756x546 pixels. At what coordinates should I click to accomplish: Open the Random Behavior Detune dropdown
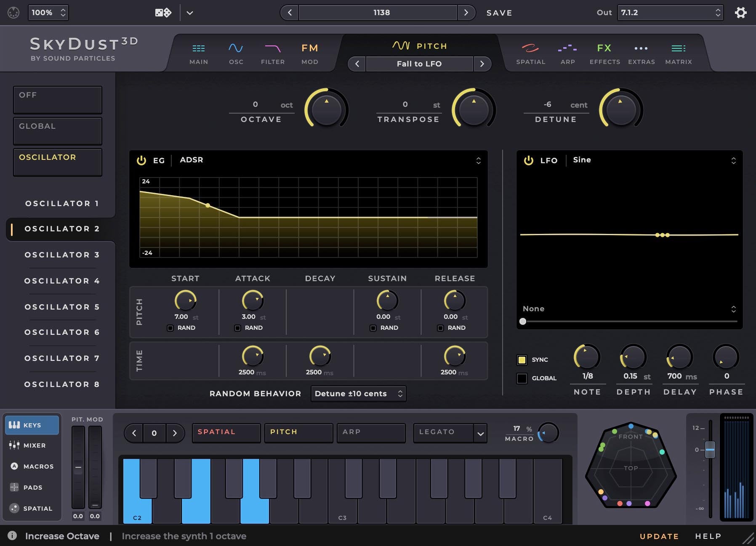pyautogui.click(x=358, y=394)
